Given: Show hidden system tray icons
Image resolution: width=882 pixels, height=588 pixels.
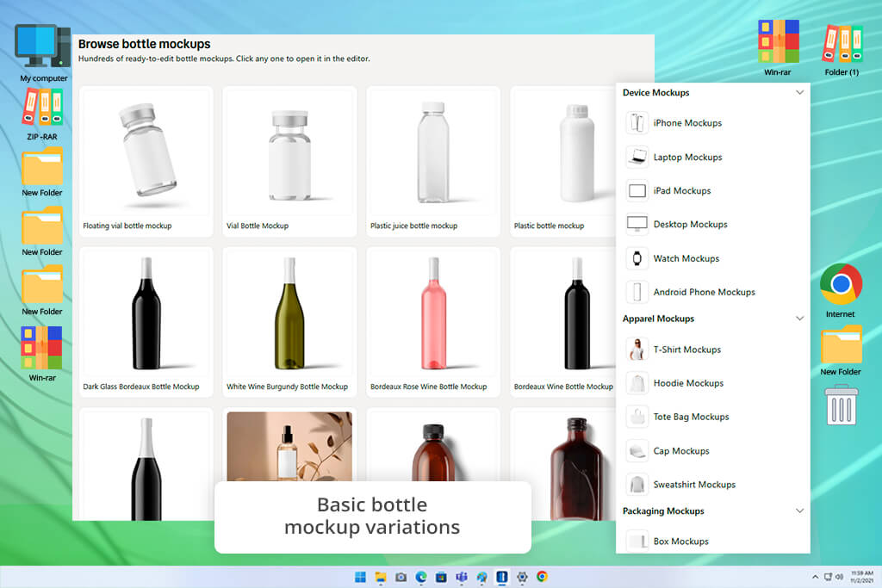Looking at the screenshot, I should point(815,577).
